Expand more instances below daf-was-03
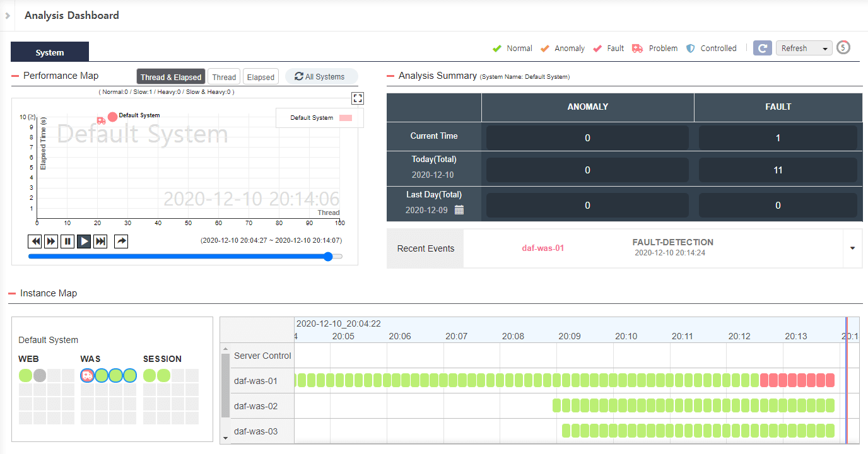The width and height of the screenshot is (868, 454). pos(226,436)
